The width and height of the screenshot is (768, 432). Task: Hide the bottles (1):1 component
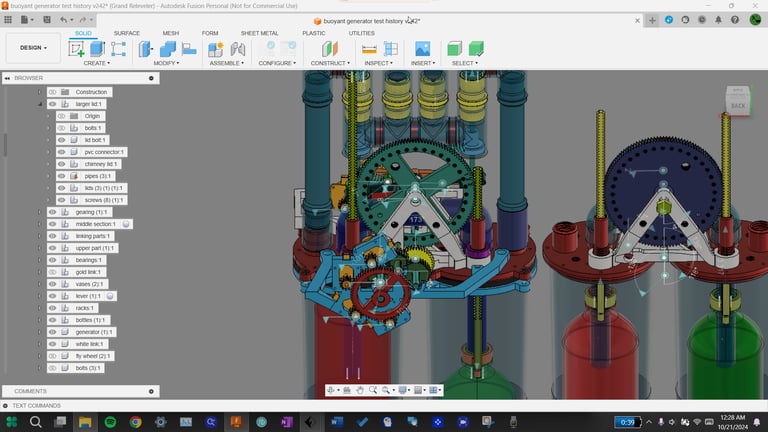(x=52, y=320)
